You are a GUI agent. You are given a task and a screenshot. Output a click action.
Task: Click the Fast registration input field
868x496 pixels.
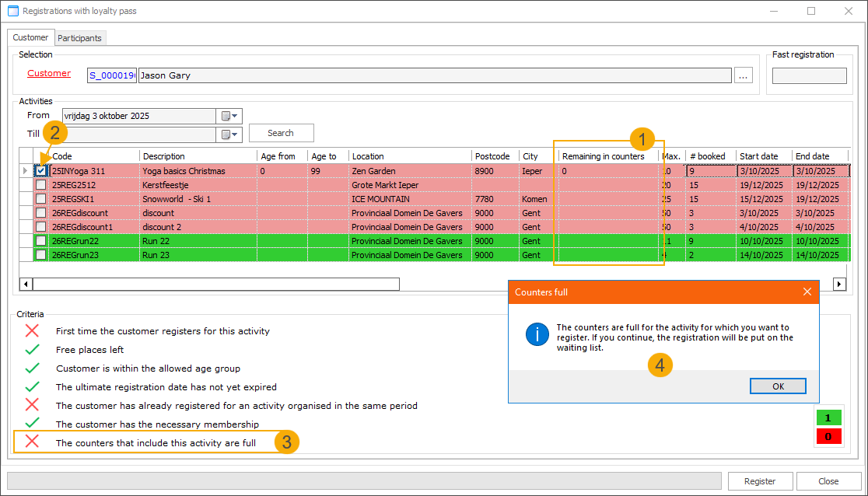point(809,75)
